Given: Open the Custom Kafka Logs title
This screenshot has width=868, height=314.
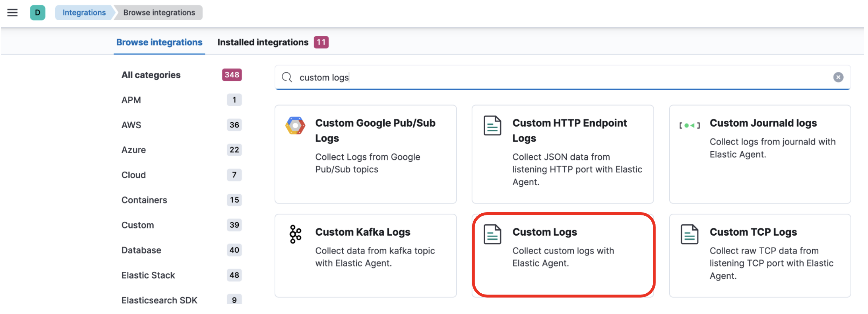Looking at the screenshot, I should (363, 232).
